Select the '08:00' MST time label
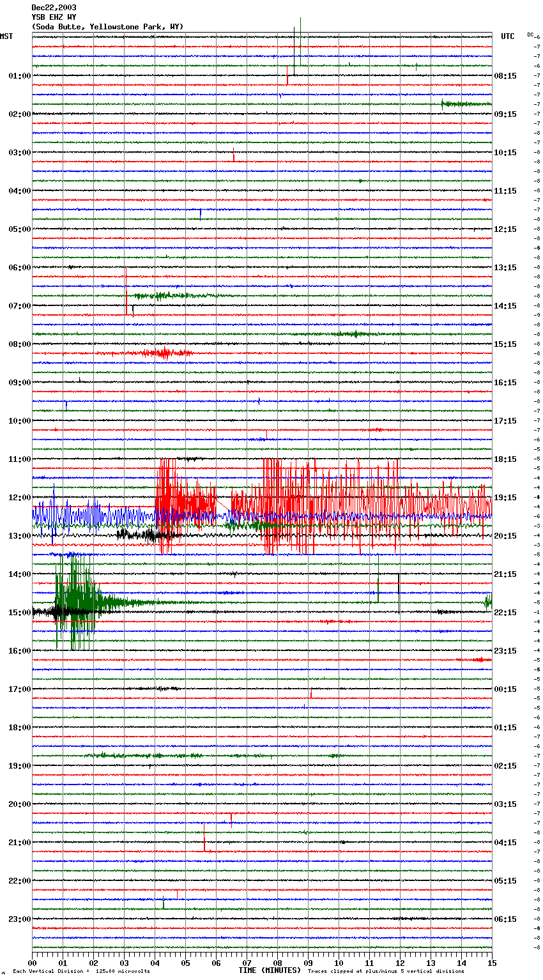The width and height of the screenshot is (543, 980). [x=20, y=344]
